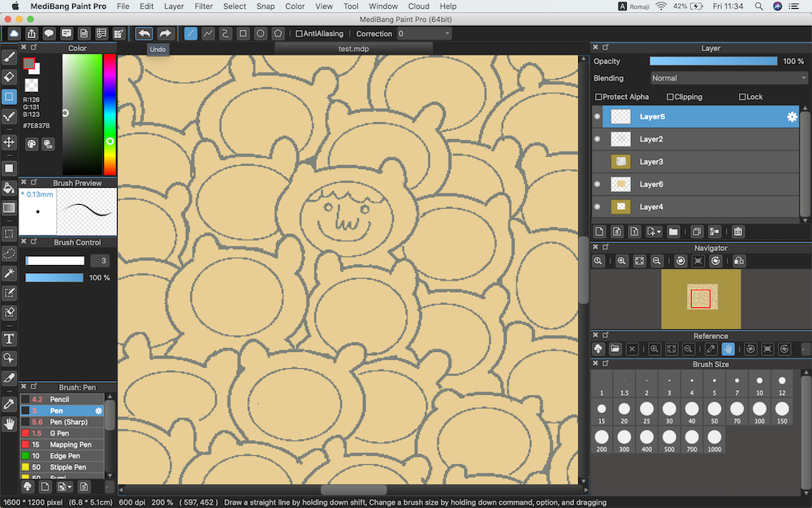Viewport: 812px width, 508px height.
Task: Click the hue color strip
Action: coord(110,115)
